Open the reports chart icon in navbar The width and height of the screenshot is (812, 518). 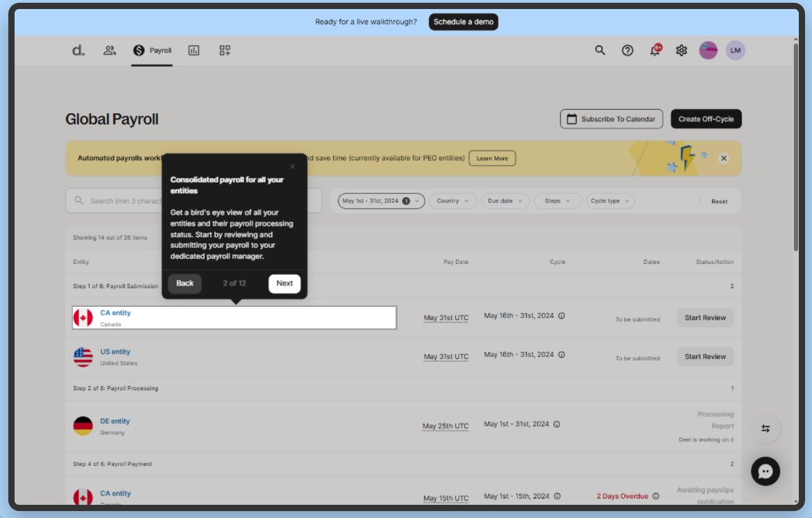(x=194, y=50)
